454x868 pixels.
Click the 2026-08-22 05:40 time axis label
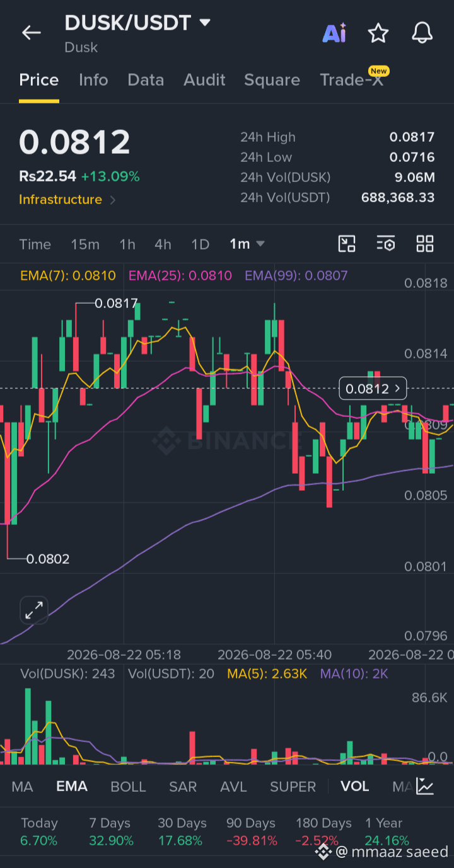click(274, 655)
